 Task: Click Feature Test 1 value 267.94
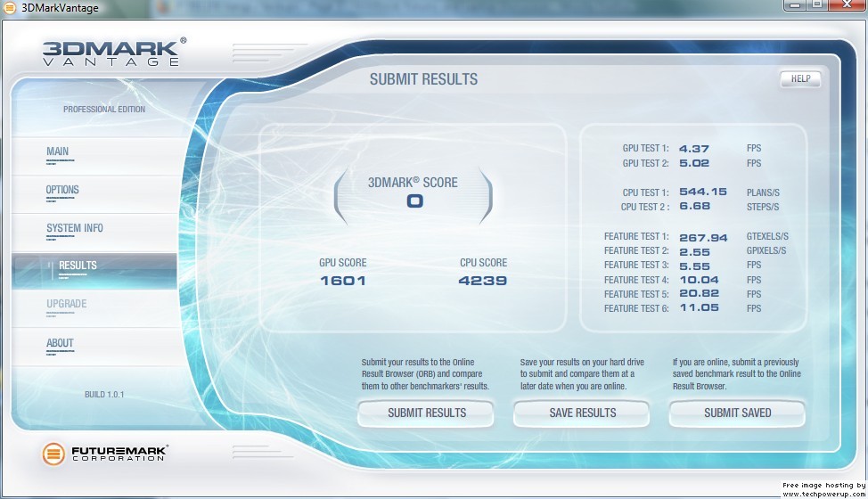tap(704, 238)
